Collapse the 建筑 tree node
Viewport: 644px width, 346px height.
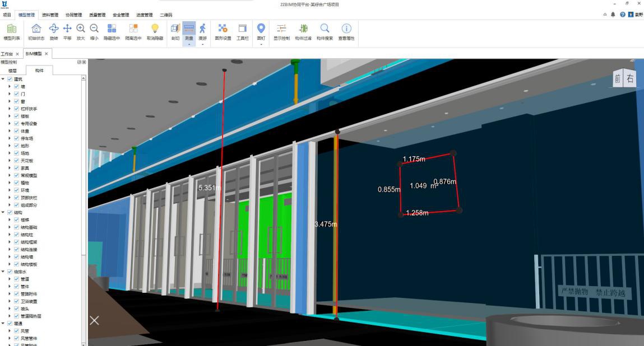coord(3,79)
